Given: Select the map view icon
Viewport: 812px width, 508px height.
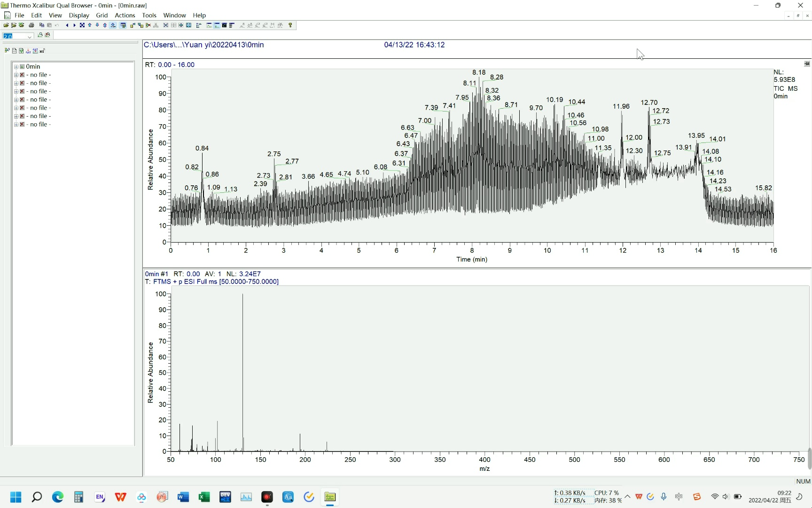Looking at the screenshot, I should click(x=224, y=25).
